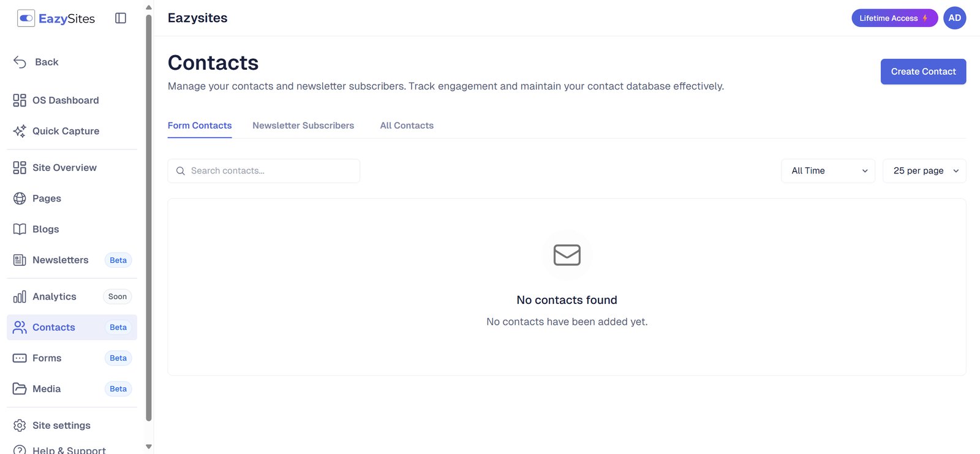Focus the Search contacts field

[x=269, y=171]
